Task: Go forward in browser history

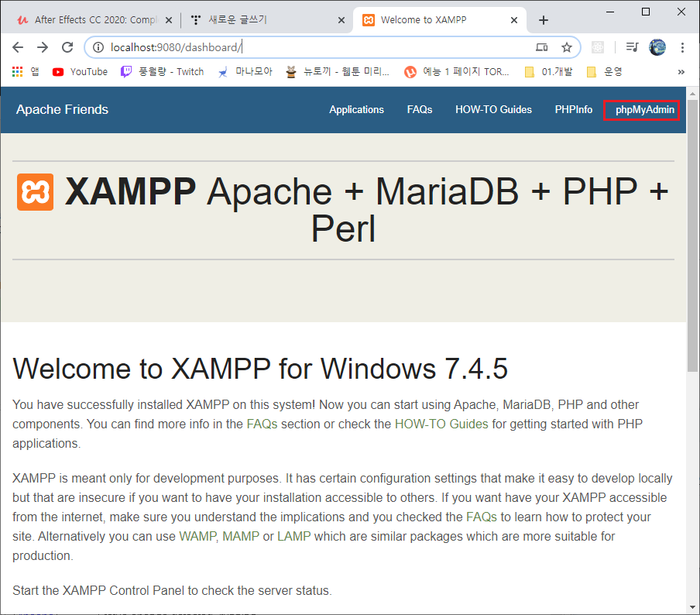Action: [x=43, y=47]
